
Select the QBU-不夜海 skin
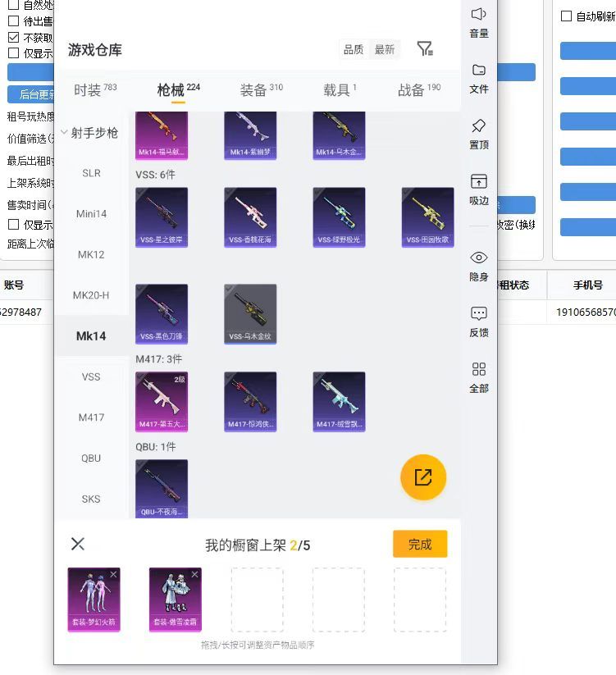click(162, 489)
